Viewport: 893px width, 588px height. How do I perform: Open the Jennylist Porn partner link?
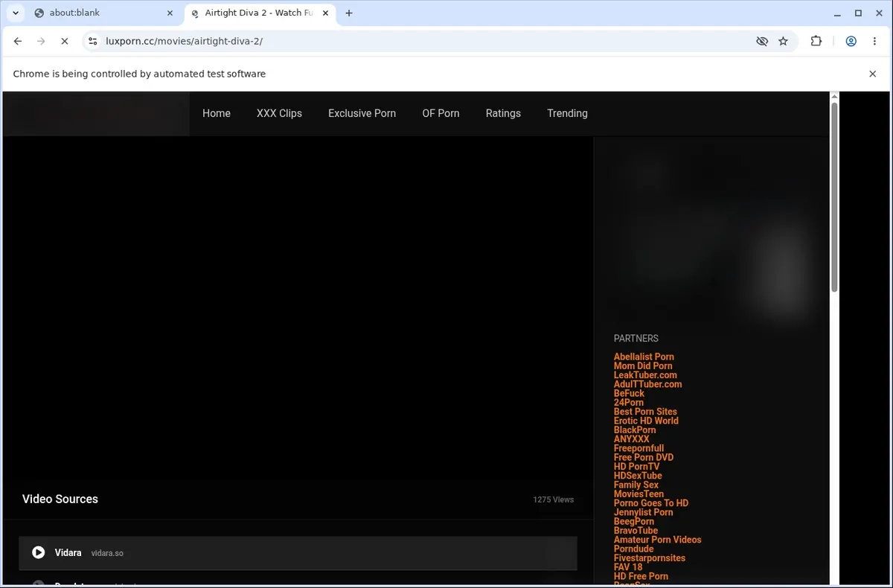click(x=643, y=512)
